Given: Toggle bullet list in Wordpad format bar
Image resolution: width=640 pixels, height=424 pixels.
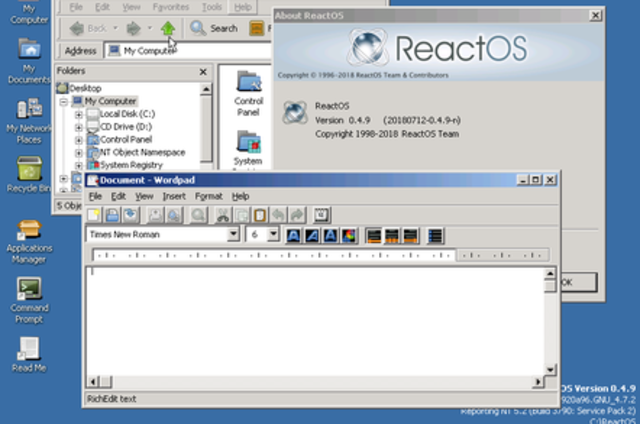Looking at the screenshot, I should pyautogui.click(x=435, y=235).
